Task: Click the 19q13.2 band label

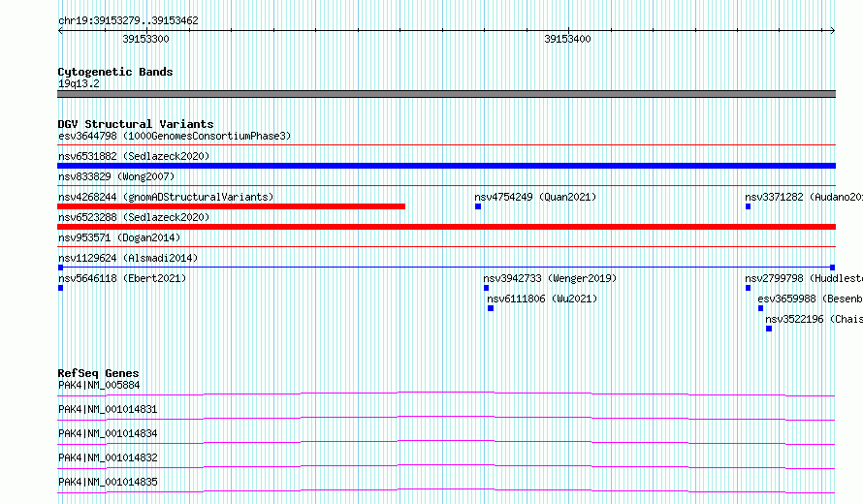Action: pyautogui.click(x=79, y=83)
